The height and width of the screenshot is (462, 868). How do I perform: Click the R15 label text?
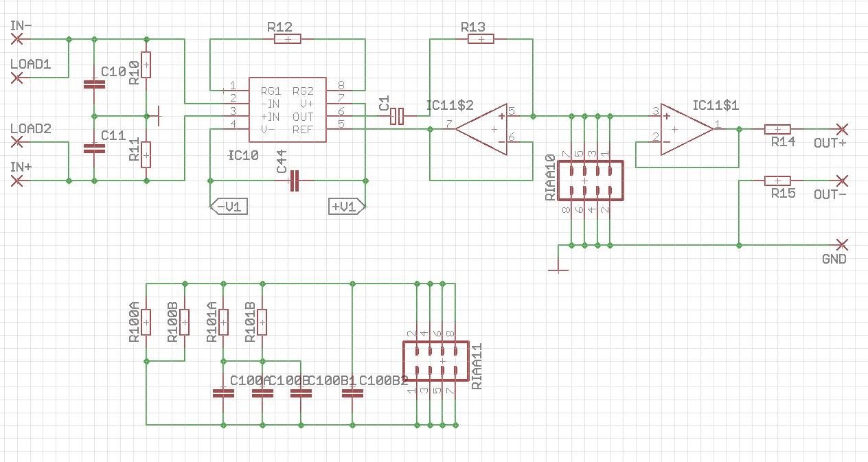783,194
